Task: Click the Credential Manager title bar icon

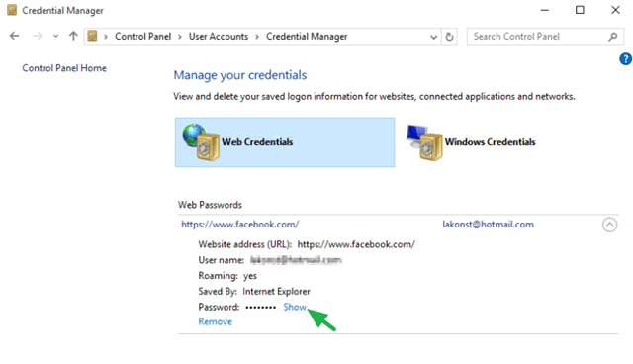Action: pos(12,10)
